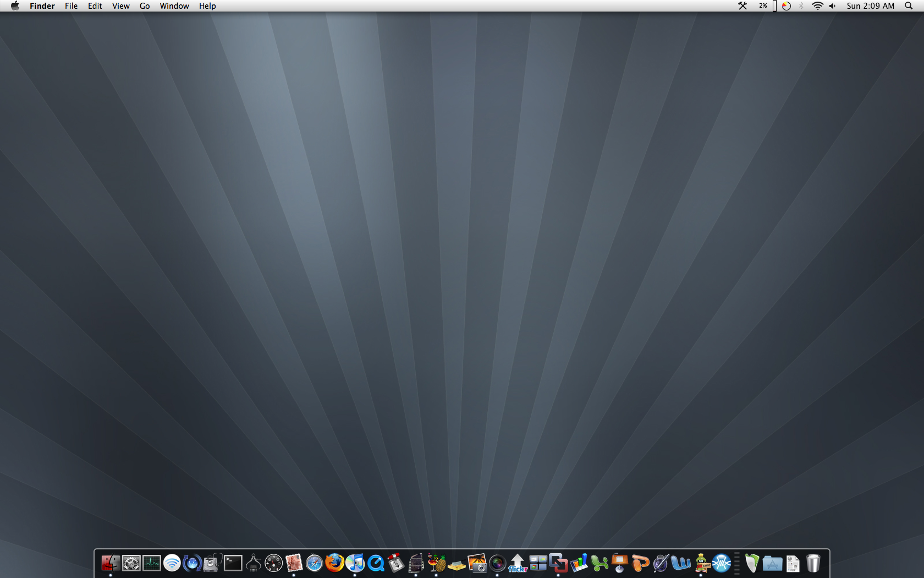Open the volume control in menu bar

click(x=833, y=6)
